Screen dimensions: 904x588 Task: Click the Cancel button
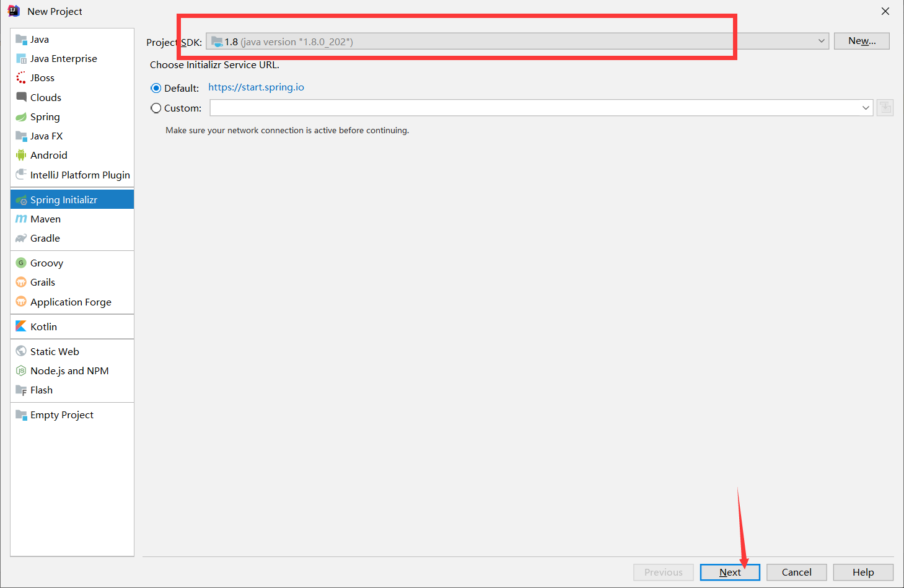(796, 572)
